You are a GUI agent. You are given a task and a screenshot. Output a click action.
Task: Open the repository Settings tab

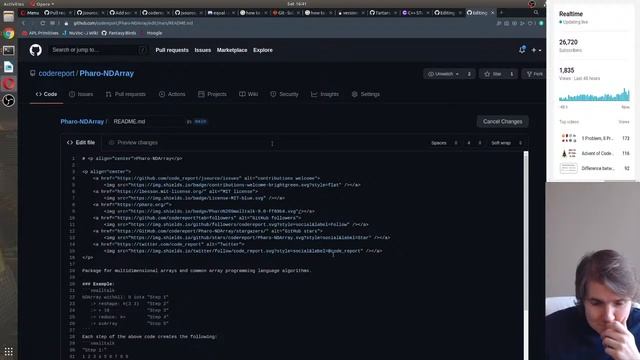(366, 94)
